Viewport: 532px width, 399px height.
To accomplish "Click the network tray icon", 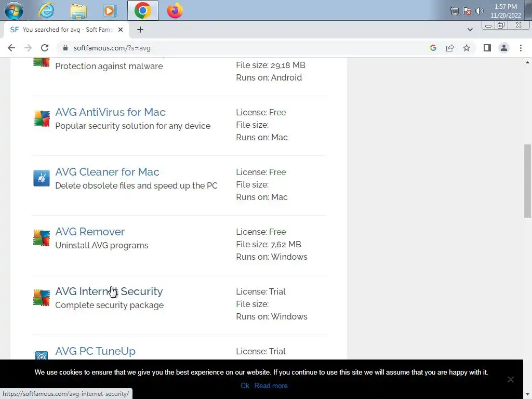I will click(x=454, y=11).
